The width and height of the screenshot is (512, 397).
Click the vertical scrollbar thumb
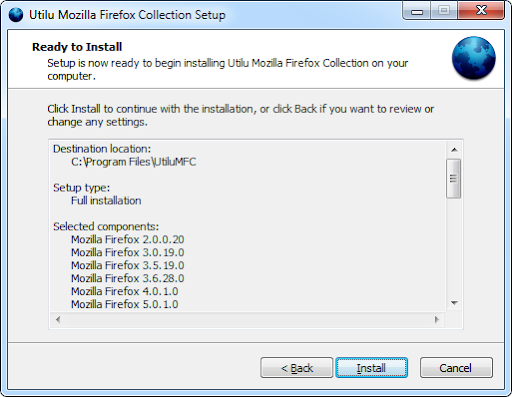(x=453, y=178)
